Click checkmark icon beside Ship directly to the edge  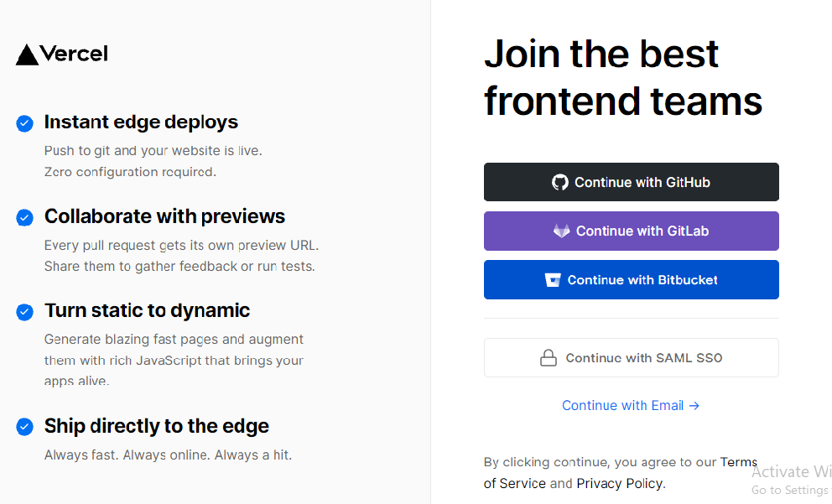click(x=24, y=427)
